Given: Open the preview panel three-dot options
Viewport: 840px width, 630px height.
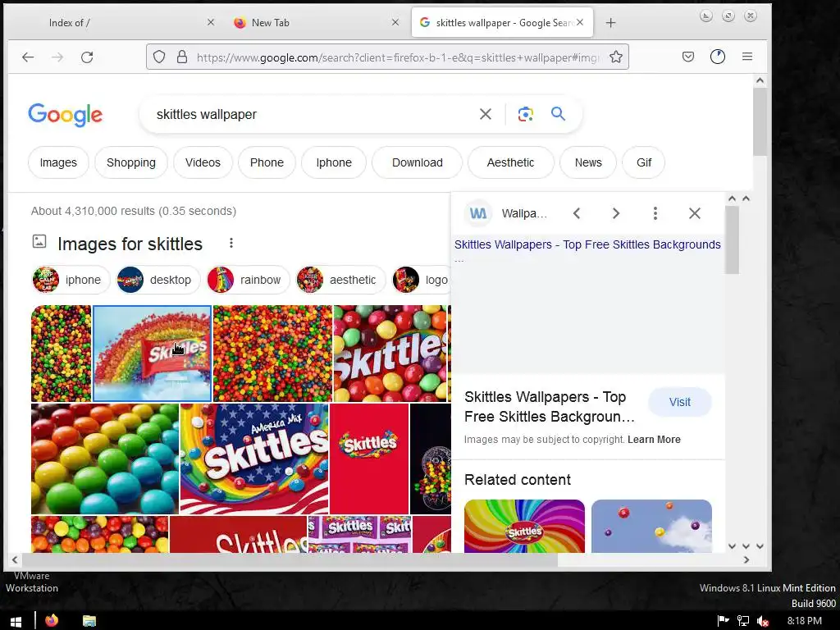Looking at the screenshot, I should click(x=655, y=213).
